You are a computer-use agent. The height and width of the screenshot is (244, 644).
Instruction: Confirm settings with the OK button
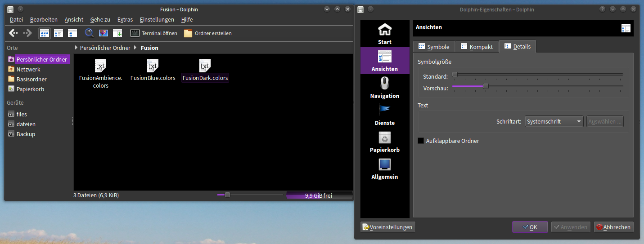530,227
